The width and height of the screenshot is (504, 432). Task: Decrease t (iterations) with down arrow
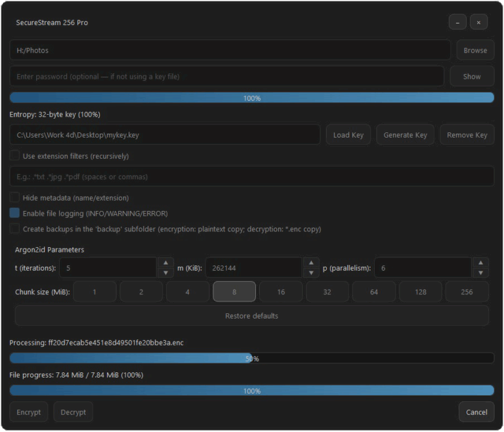point(165,273)
